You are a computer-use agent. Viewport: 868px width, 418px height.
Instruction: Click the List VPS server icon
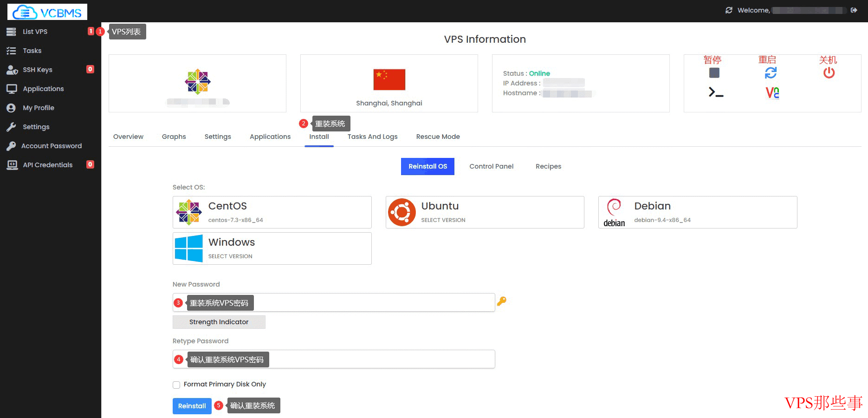(x=11, y=32)
